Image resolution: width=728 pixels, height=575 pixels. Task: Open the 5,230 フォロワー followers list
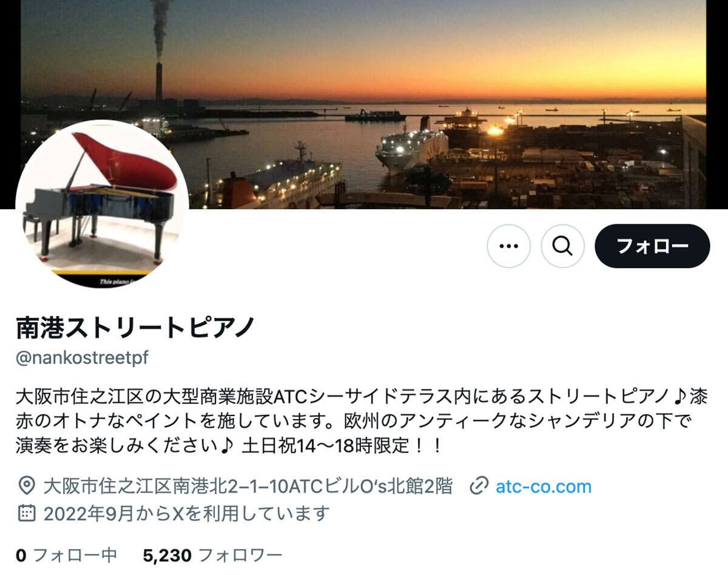pyautogui.click(x=212, y=555)
